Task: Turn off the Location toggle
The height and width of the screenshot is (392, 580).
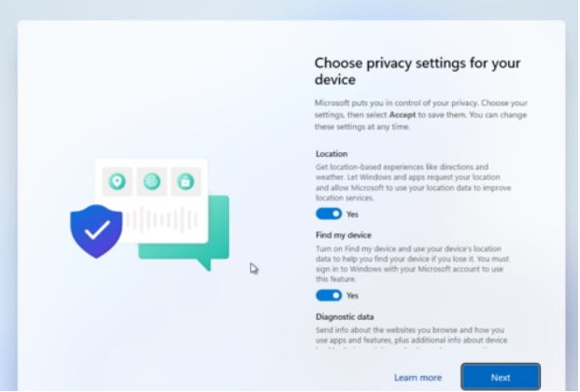Action: point(329,214)
